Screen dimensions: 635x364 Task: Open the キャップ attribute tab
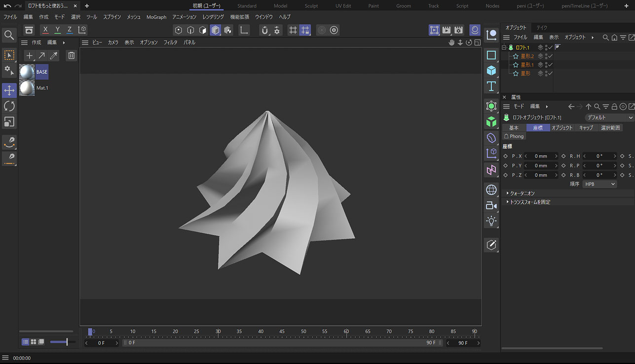pos(586,128)
